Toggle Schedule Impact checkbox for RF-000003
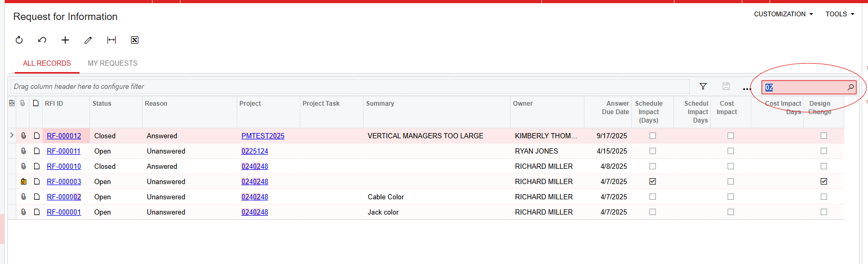The width and height of the screenshot is (868, 264). pos(652,181)
